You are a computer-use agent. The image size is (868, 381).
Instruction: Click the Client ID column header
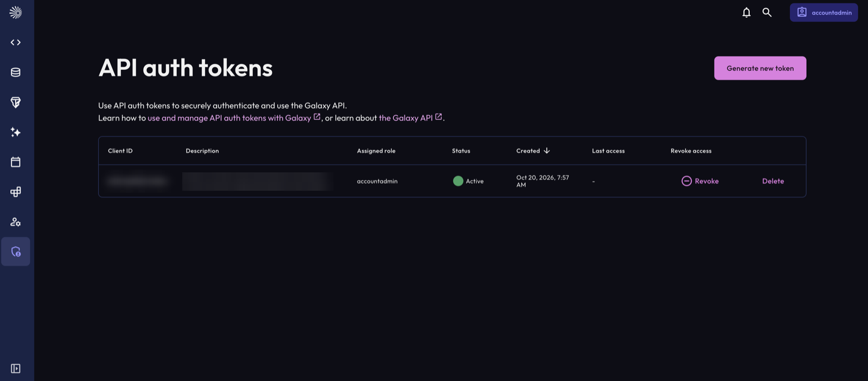[x=120, y=151]
